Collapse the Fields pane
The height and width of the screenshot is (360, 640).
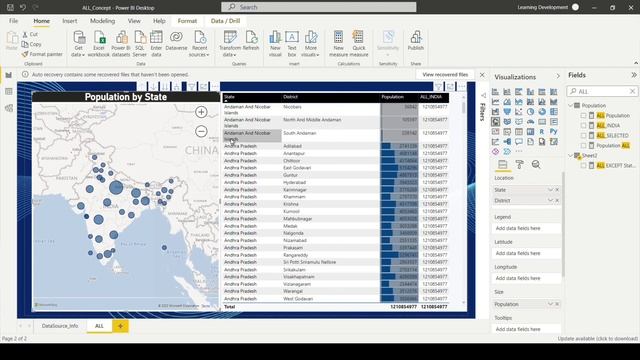pos(634,75)
